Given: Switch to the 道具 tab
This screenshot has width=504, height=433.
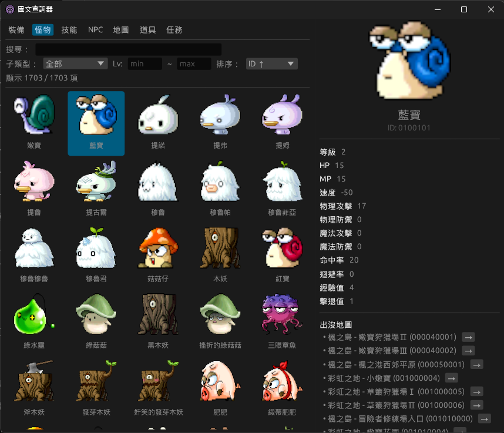Looking at the screenshot, I should point(148,30).
